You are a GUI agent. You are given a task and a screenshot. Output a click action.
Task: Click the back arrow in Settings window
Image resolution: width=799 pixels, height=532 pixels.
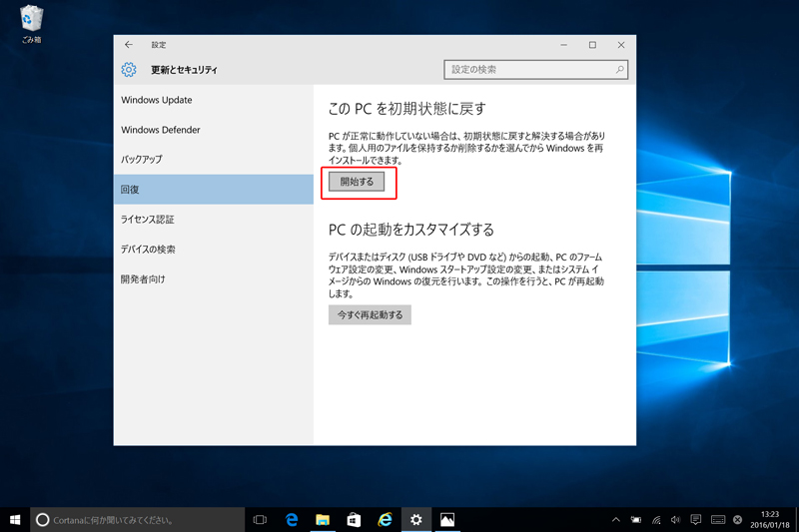click(129, 45)
